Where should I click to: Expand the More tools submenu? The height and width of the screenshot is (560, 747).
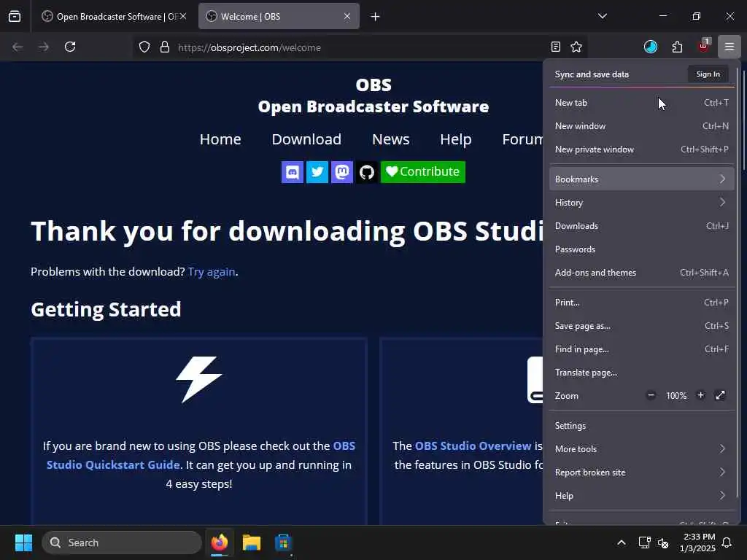[x=641, y=448]
